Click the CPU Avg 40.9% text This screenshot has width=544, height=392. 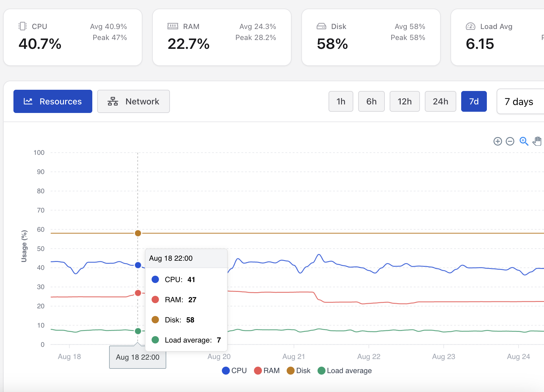tap(108, 27)
